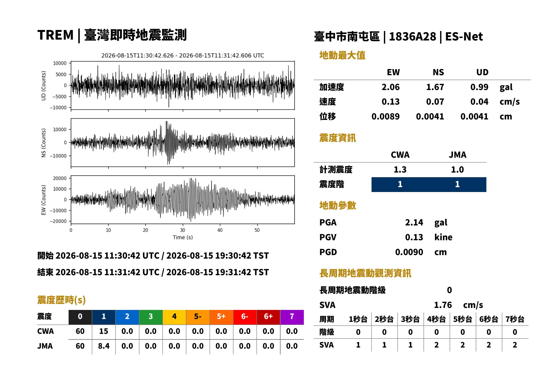549x392 pixels.
Task: Click the yellow intensity 4 swatch
Action: 174,317
